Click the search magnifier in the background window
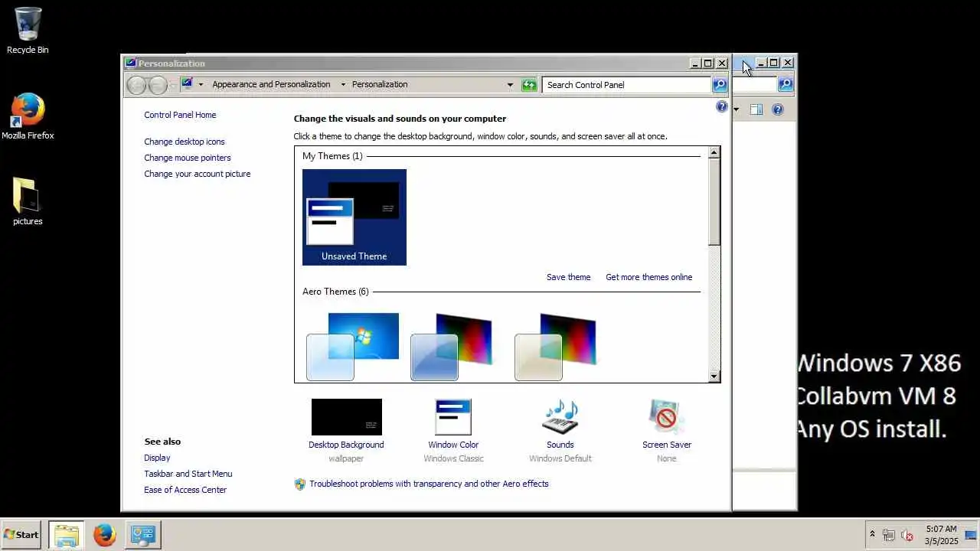 point(786,84)
